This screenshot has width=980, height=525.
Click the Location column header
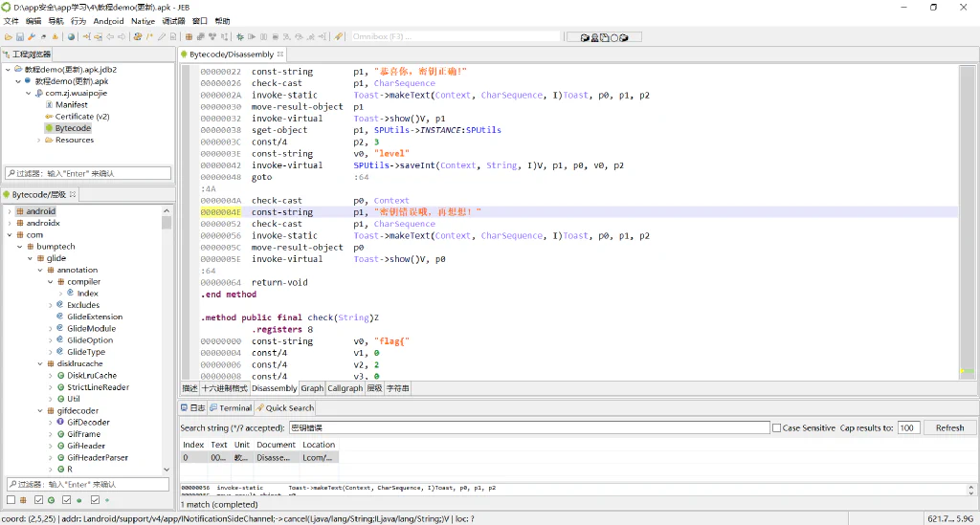(319, 445)
